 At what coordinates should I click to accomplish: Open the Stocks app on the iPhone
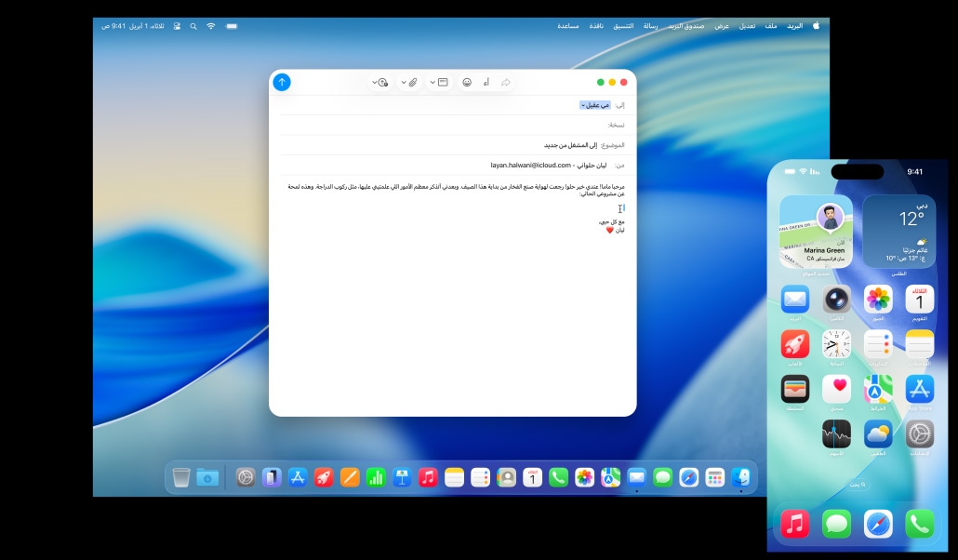click(x=836, y=433)
